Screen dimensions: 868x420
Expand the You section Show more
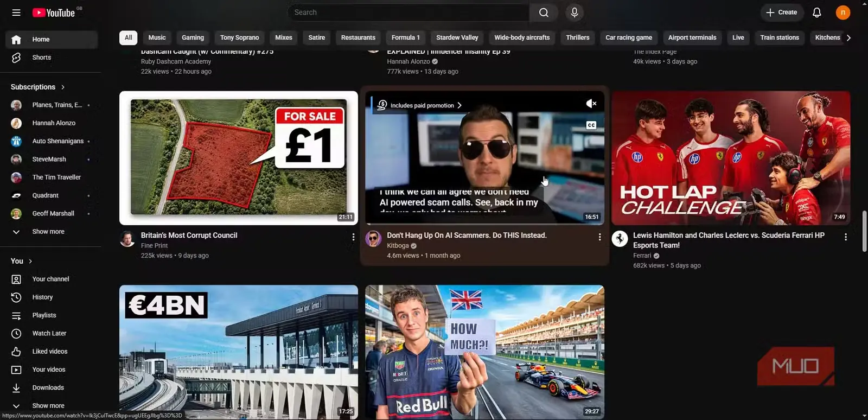coord(52,406)
